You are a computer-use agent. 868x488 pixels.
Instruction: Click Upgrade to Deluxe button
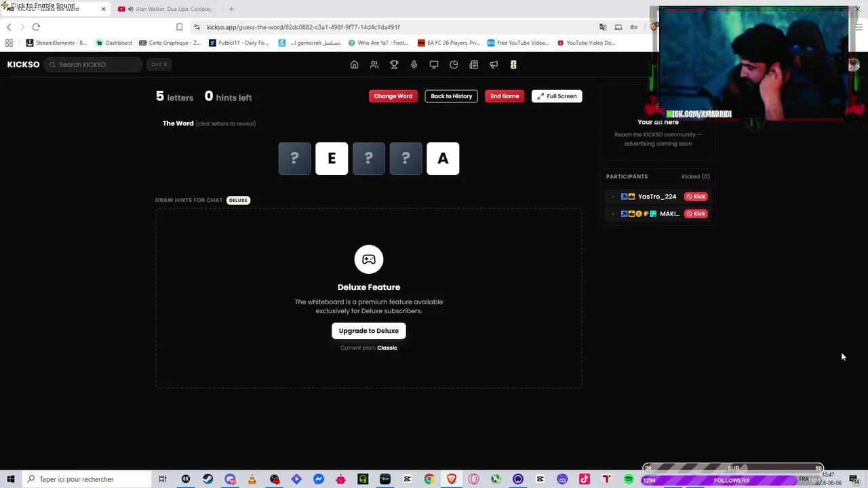pos(369,331)
